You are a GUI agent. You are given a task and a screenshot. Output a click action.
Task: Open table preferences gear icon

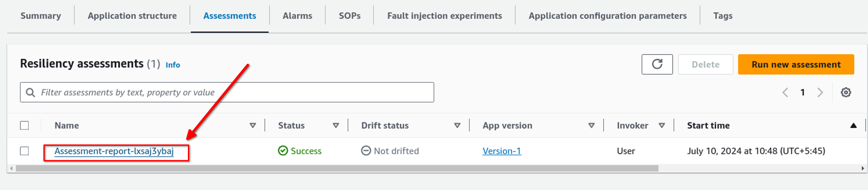pyautogui.click(x=845, y=92)
